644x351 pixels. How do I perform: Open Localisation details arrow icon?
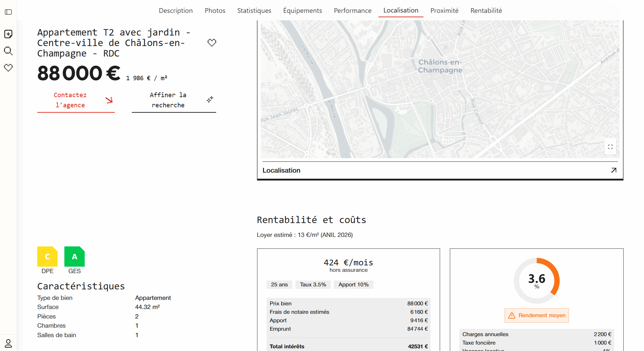614,170
